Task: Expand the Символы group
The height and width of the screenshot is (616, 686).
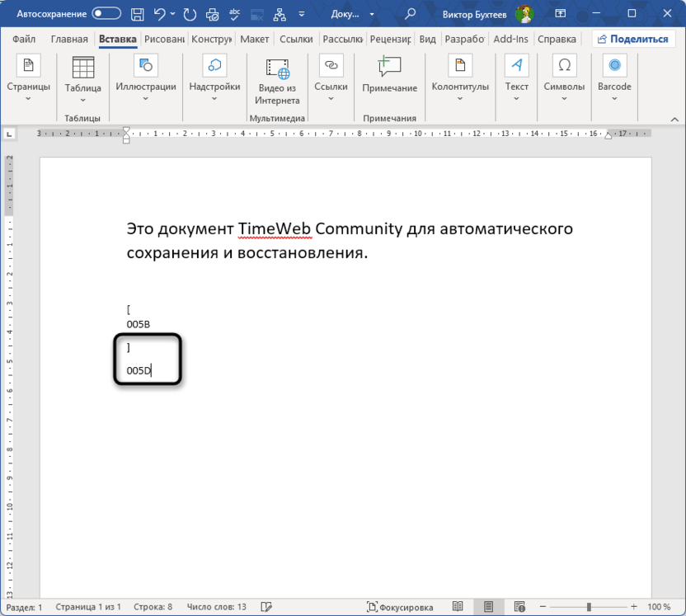Action: coord(564,78)
